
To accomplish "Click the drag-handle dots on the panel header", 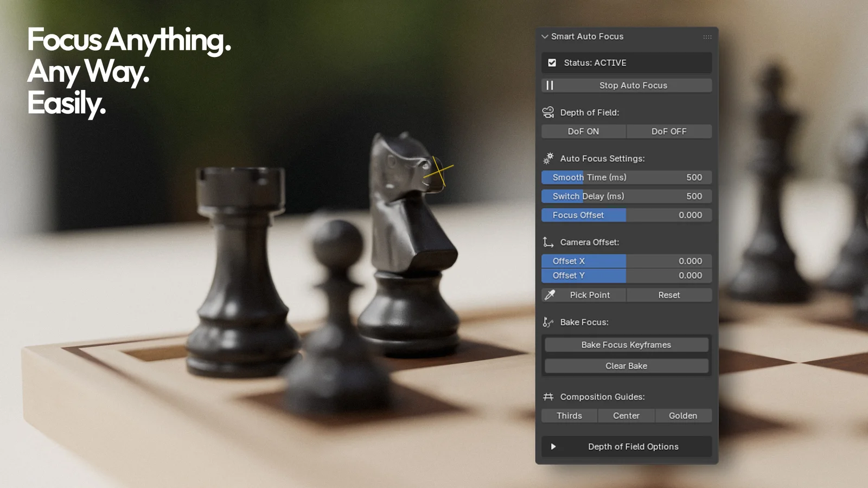I will pos(707,36).
